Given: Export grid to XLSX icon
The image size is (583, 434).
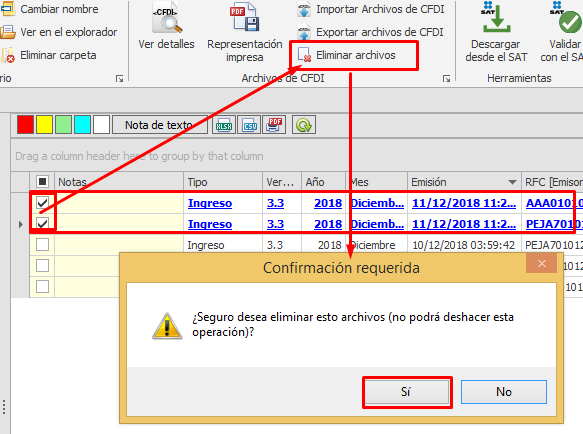Looking at the screenshot, I should point(224,125).
